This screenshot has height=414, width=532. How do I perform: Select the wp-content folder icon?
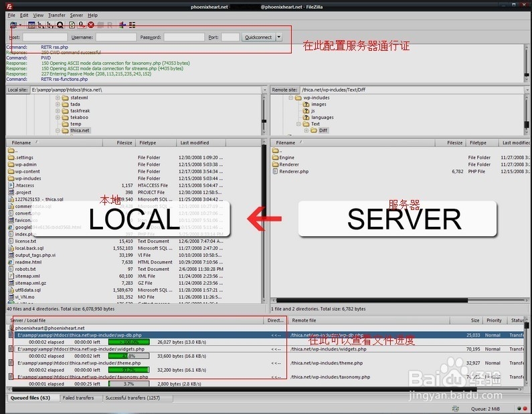point(11,172)
